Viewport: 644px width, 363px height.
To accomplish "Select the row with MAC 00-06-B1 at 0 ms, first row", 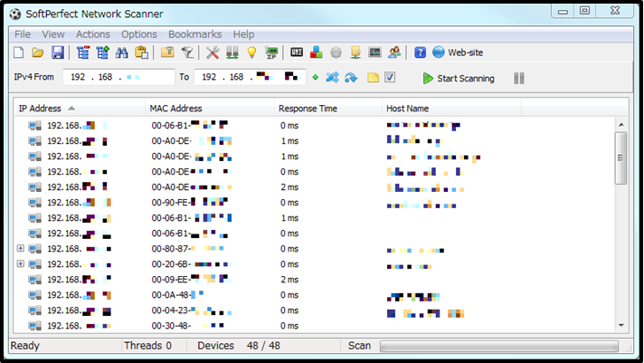I will tap(314, 126).
